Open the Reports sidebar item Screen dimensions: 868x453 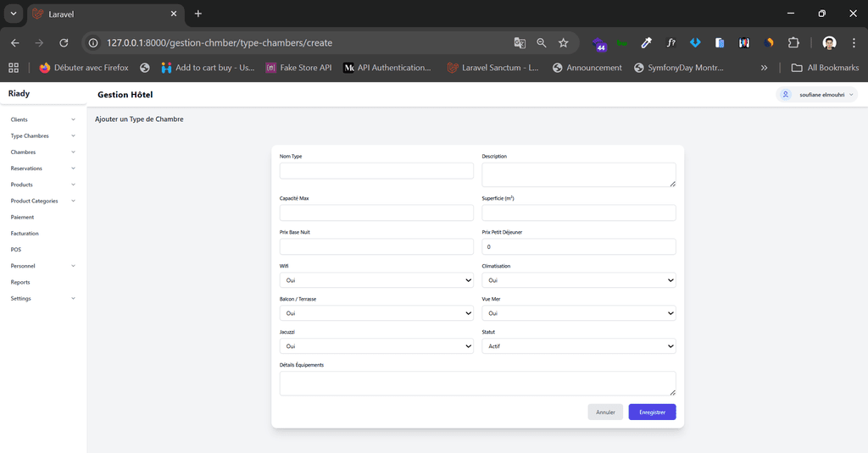[x=20, y=283]
